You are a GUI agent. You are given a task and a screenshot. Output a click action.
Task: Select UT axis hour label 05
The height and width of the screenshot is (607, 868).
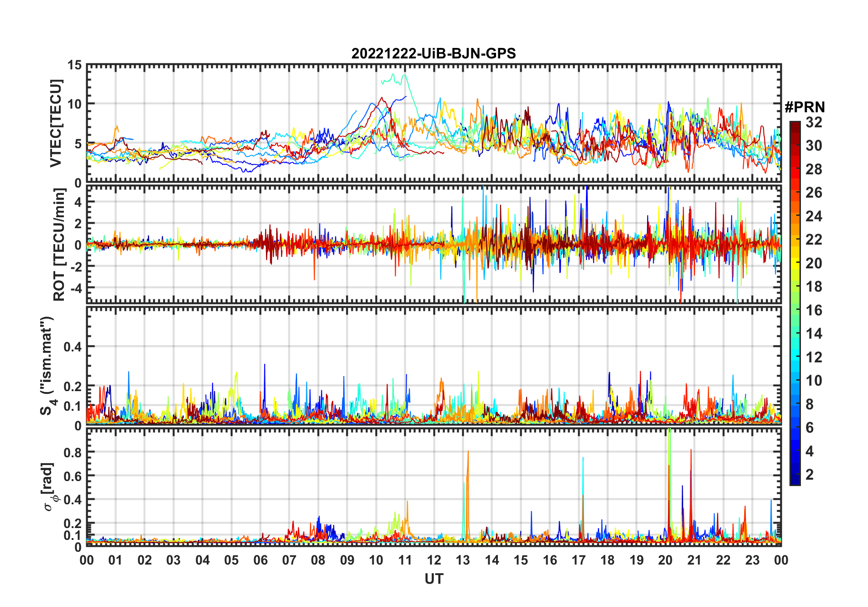231,560
